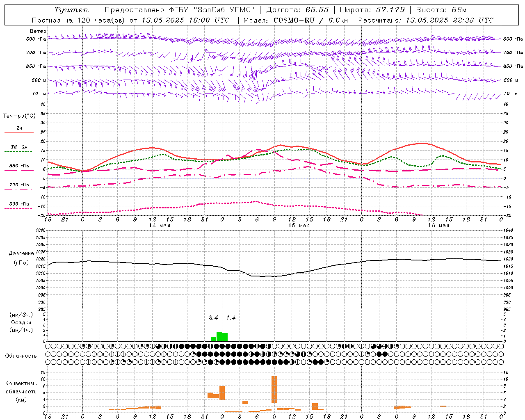Click the 16 мая date label
This screenshot has height=420, width=525.
[438, 226]
